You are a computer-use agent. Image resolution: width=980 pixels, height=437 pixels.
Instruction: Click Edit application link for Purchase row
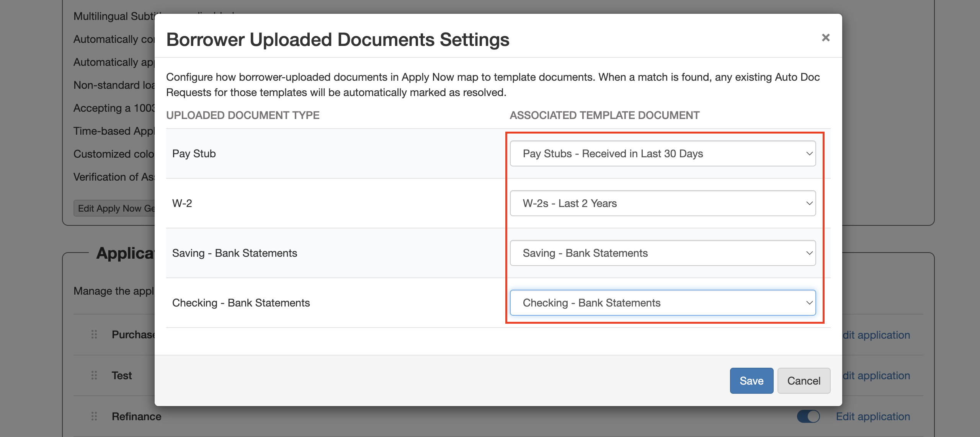(876, 335)
